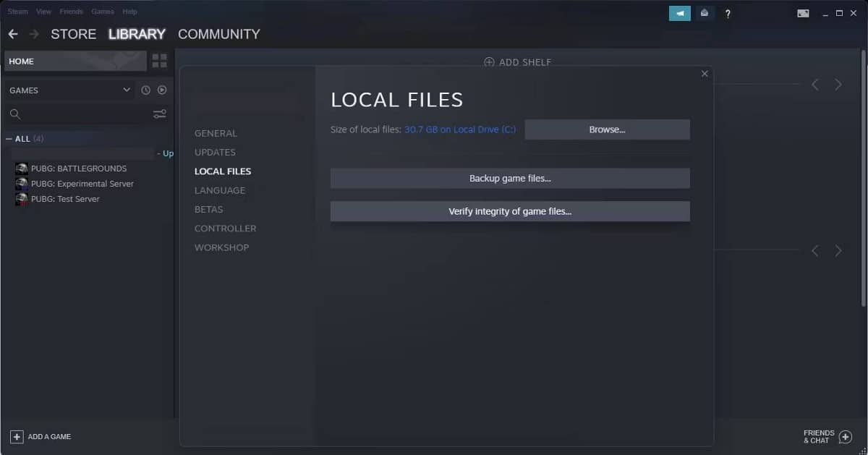Open the library search magnifier
The height and width of the screenshot is (455, 868).
(x=14, y=114)
